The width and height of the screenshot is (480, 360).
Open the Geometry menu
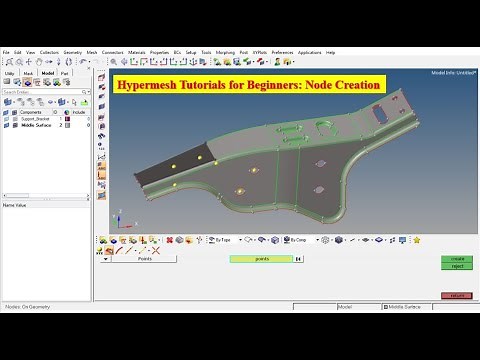(72, 52)
